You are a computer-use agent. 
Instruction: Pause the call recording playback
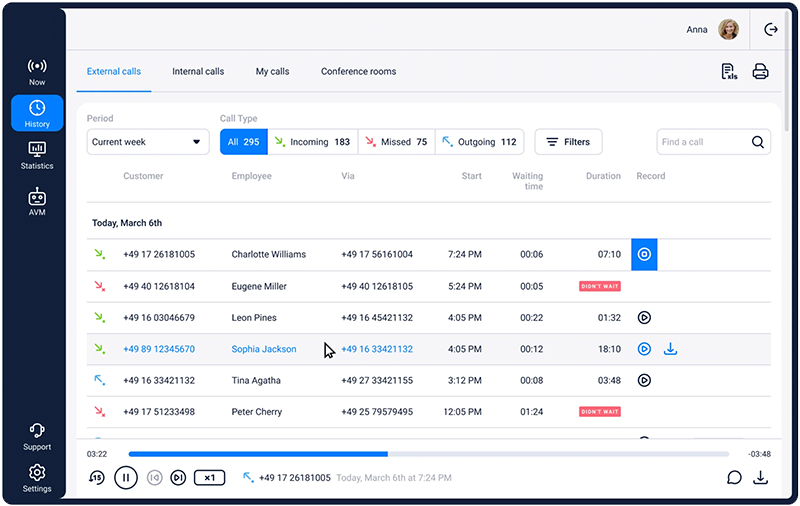[x=126, y=478]
